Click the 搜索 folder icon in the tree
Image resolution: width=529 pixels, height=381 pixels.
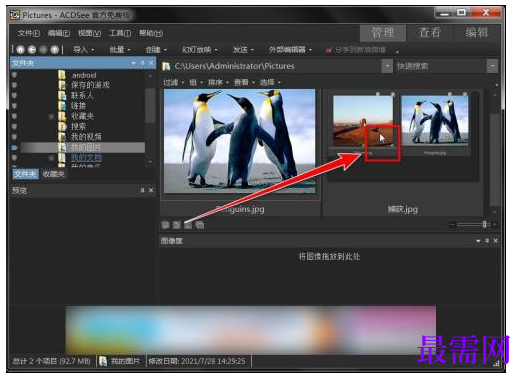click(x=62, y=127)
